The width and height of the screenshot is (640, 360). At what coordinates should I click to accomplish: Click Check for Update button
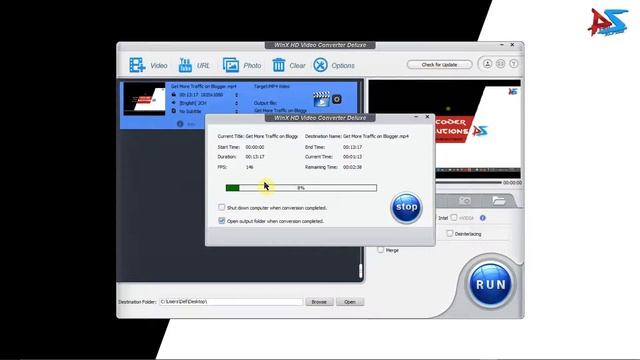point(439,64)
